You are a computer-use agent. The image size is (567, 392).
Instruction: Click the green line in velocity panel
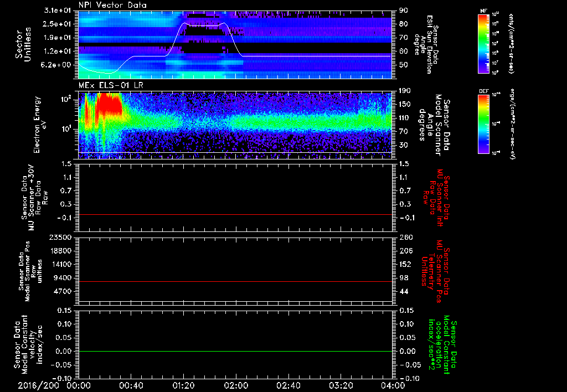(235, 351)
